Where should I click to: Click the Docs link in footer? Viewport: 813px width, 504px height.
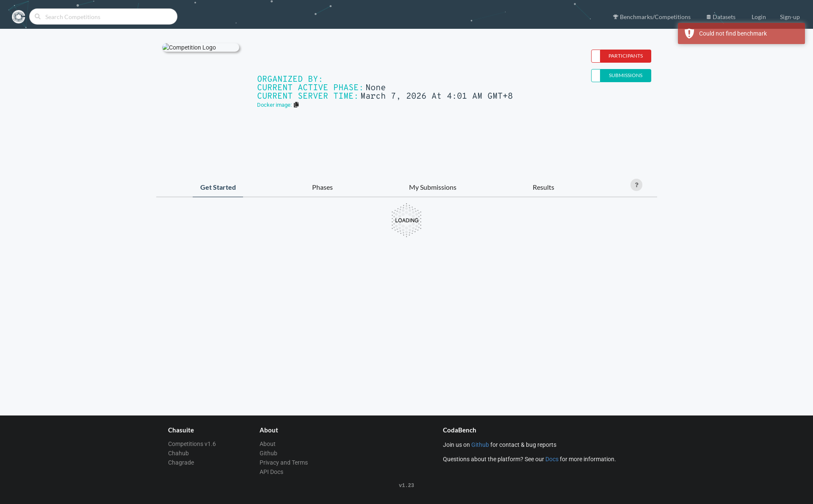click(x=551, y=459)
